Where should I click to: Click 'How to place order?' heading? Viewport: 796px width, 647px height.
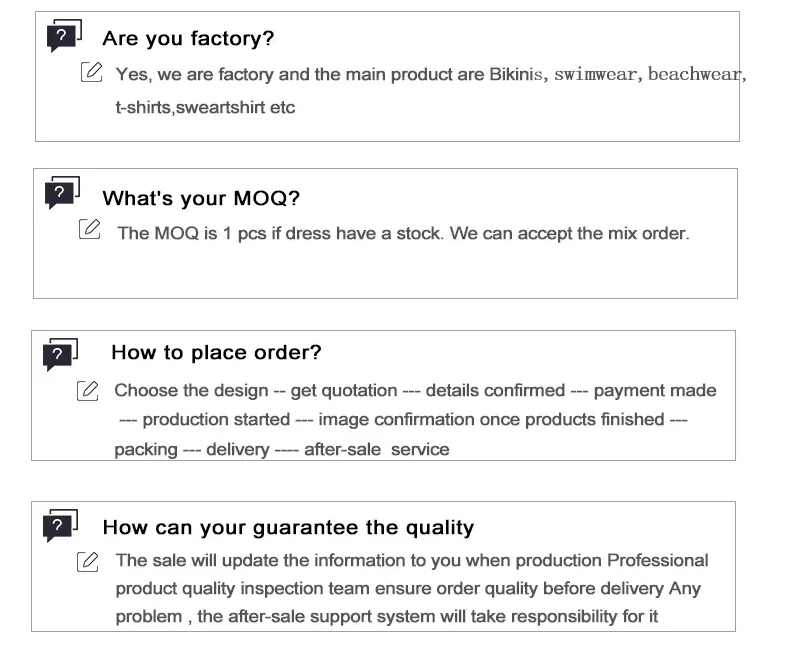(x=216, y=352)
